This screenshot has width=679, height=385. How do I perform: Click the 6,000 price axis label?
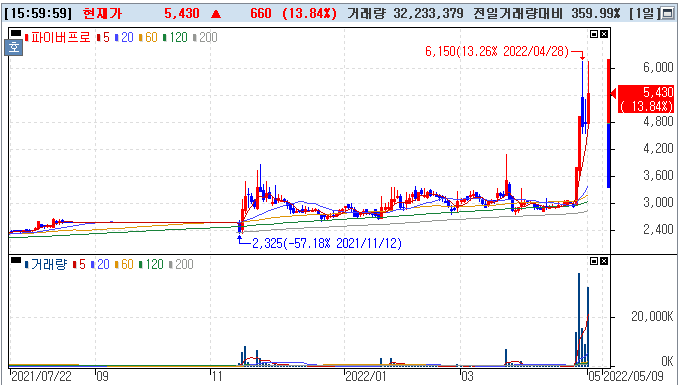coord(659,68)
